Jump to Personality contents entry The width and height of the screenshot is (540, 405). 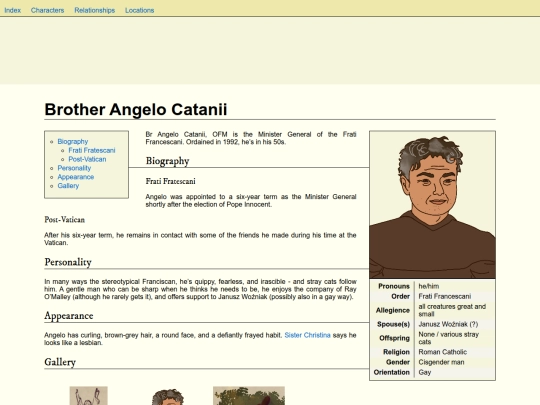pos(74,168)
